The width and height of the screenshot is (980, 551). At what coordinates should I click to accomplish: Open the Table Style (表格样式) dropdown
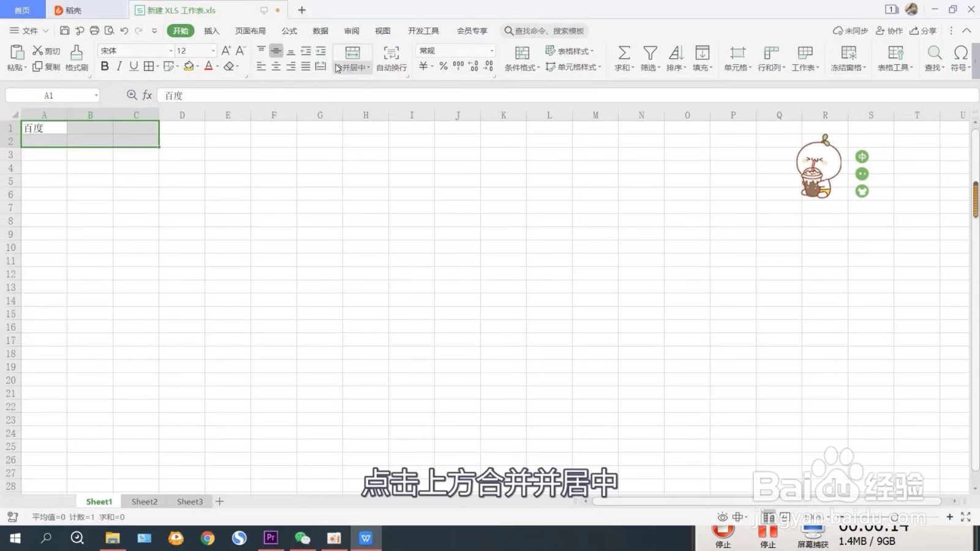pyautogui.click(x=570, y=51)
